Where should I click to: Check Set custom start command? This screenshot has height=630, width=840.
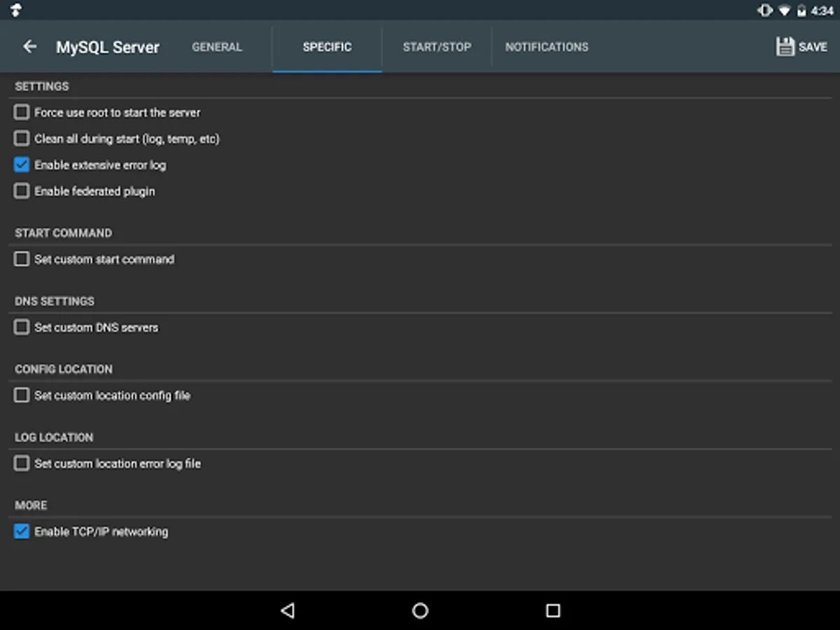[x=22, y=259]
